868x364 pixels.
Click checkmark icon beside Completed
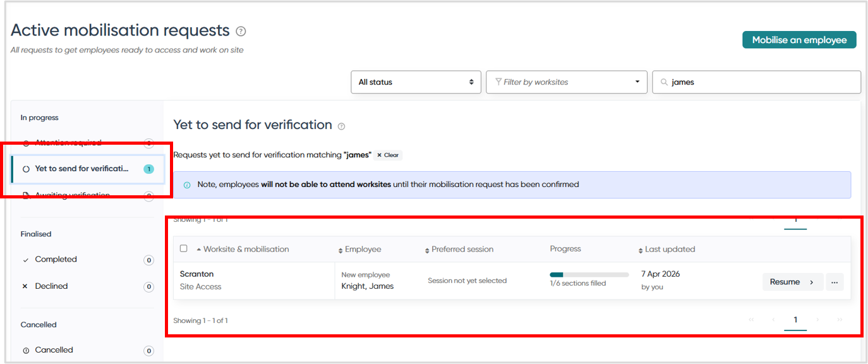point(25,260)
